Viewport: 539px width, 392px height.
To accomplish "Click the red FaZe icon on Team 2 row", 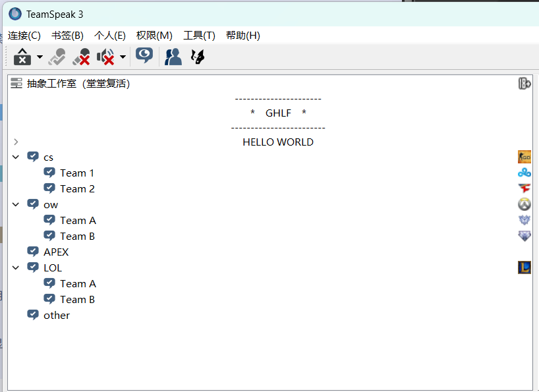I will (x=525, y=188).
